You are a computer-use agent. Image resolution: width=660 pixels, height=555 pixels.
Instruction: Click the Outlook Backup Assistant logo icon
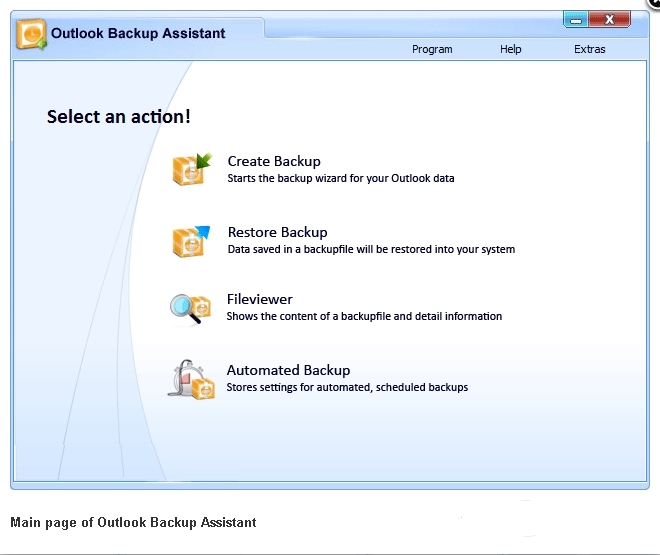tap(31, 34)
